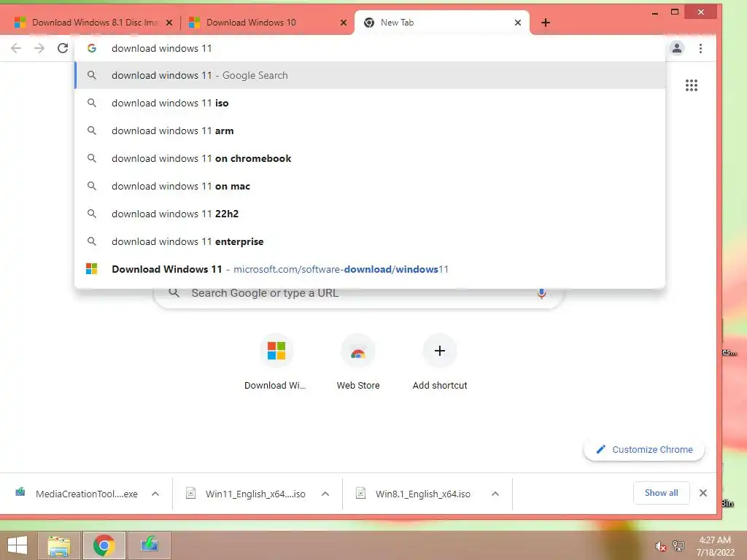Choose 'download windows 11 arm' suggestion

[x=370, y=131]
